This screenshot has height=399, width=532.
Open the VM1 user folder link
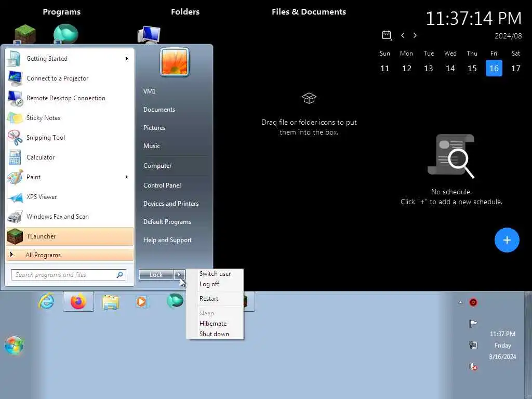point(149,91)
